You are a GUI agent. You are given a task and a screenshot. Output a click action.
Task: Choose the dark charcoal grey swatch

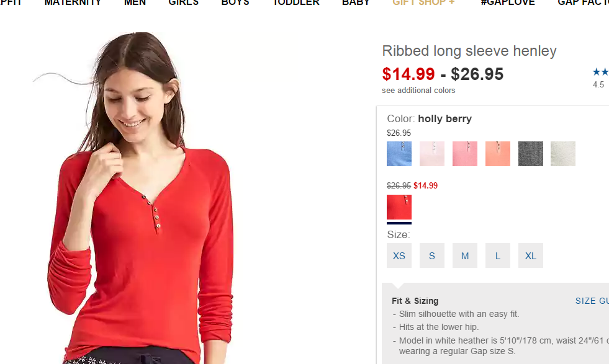531,154
